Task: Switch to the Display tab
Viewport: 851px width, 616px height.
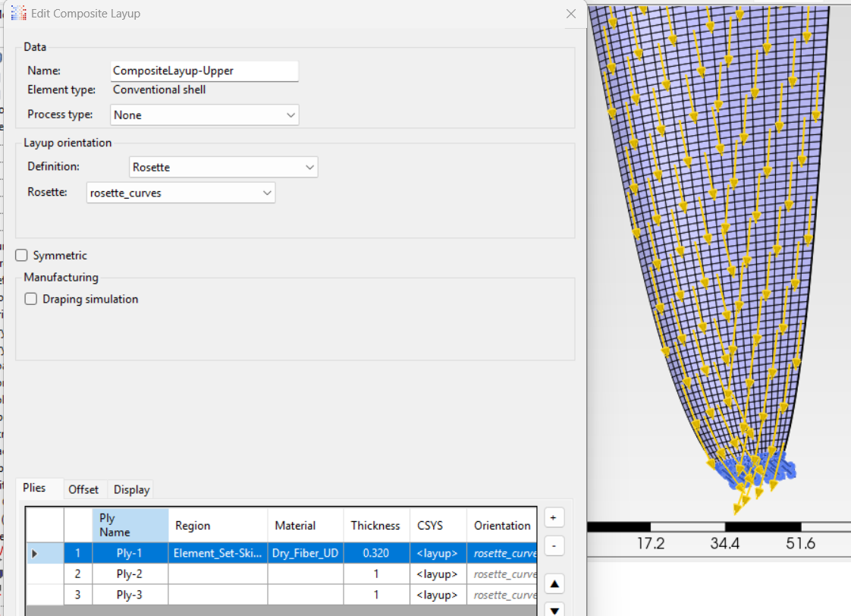Action: coord(132,489)
